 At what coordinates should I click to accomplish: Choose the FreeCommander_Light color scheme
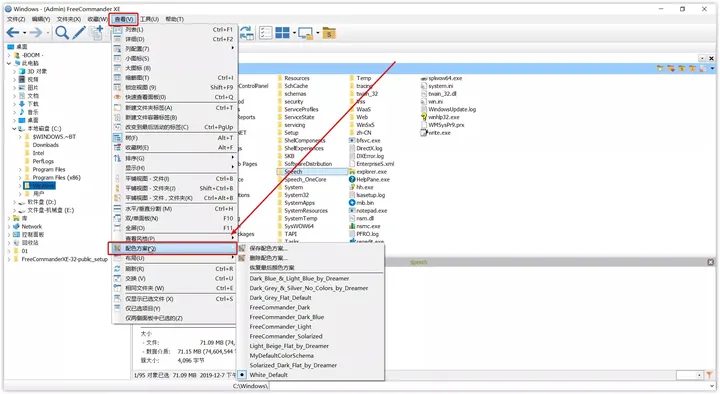pyautogui.click(x=281, y=326)
